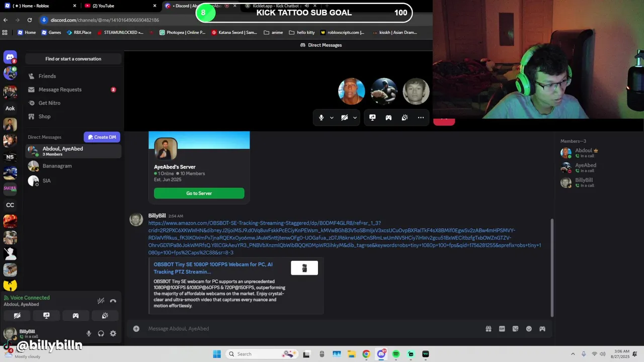The height and width of the screenshot is (362, 644).
Task: Open the Windows Start menu
Action: pyautogui.click(x=217, y=354)
